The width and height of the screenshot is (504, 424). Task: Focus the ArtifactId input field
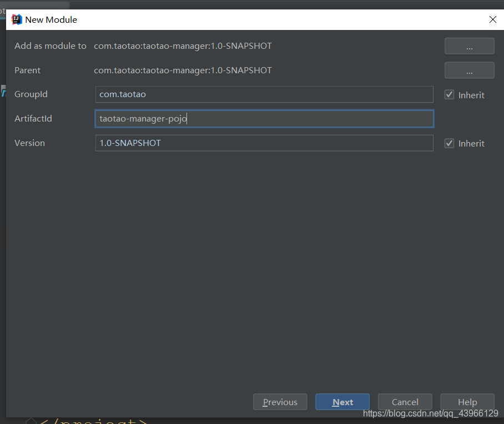tap(264, 119)
